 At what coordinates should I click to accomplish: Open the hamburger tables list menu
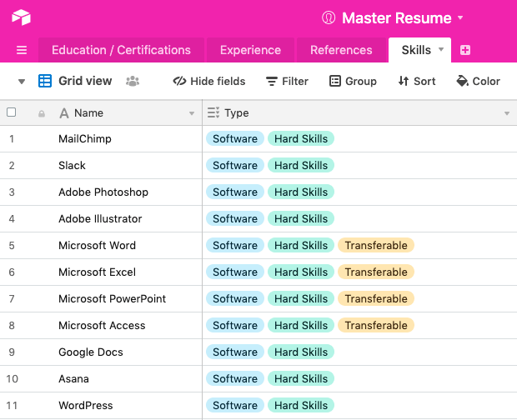click(x=22, y=50)
